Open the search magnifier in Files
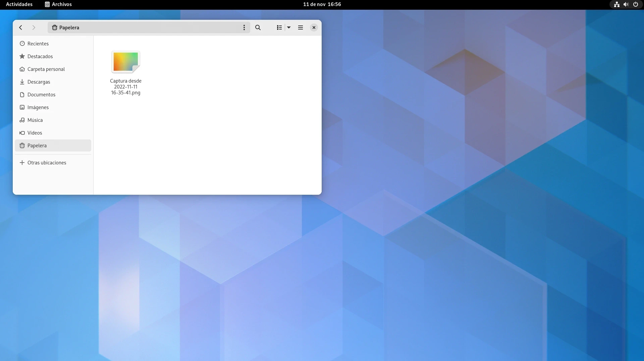 (258, 27)
